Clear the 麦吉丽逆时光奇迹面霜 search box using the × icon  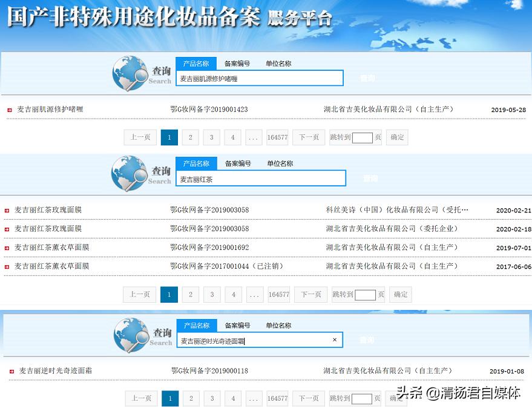pyautogui.click(x=335, y=340)
